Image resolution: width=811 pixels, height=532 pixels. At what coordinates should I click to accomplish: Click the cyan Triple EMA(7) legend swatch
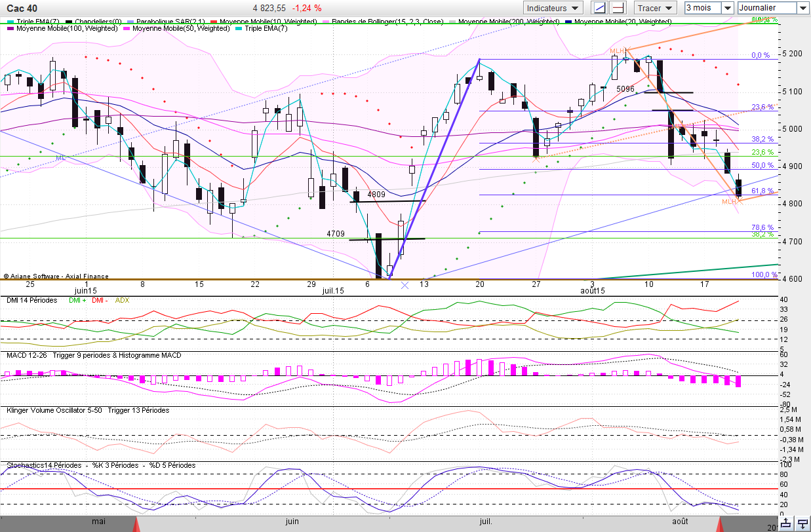pyautogui.click(x=238, y=29)
